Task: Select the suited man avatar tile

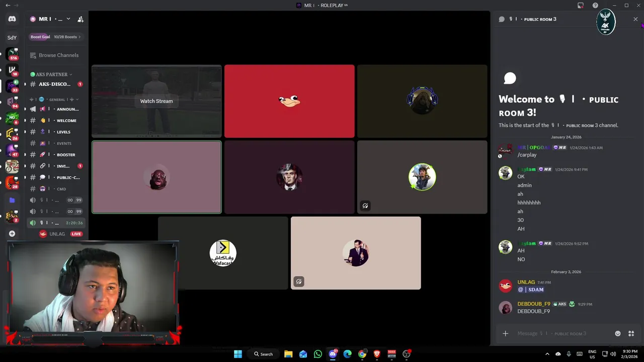Action: (x=356, y=253)
